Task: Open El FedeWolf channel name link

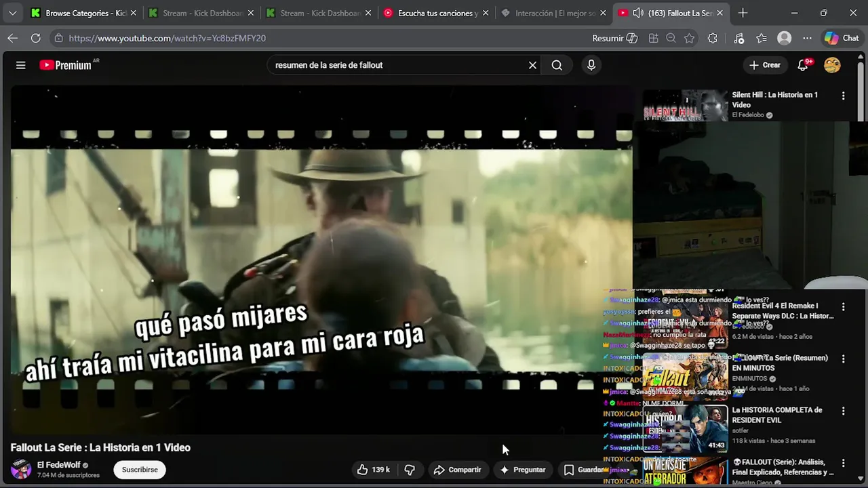Action: (x=59, y=465)
